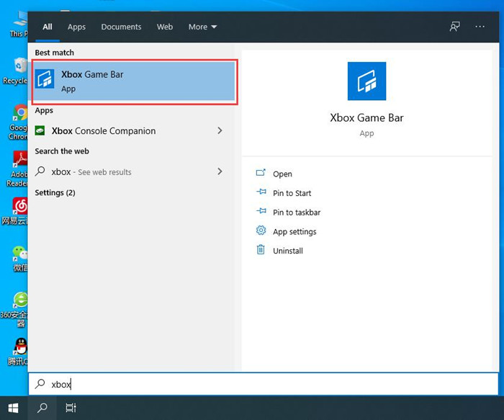Viewport: 504px width, 420px height.
Task: Click the Xbox Game Bar title in preview pane
Action: pos(366,117)
